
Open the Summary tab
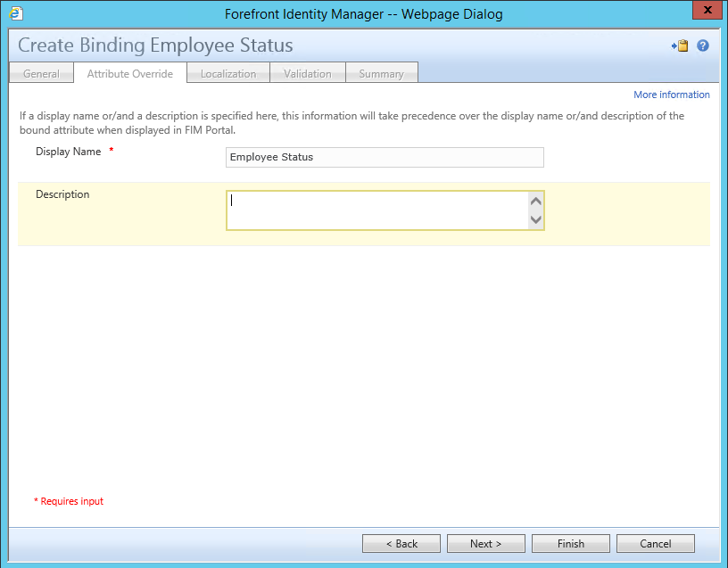(382, 73)
